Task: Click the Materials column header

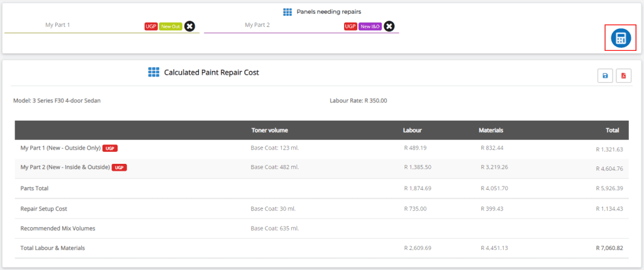Action: tap(491, 131)
